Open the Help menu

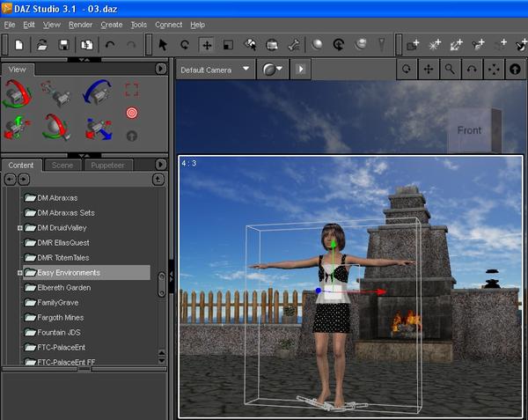point(197,25)
